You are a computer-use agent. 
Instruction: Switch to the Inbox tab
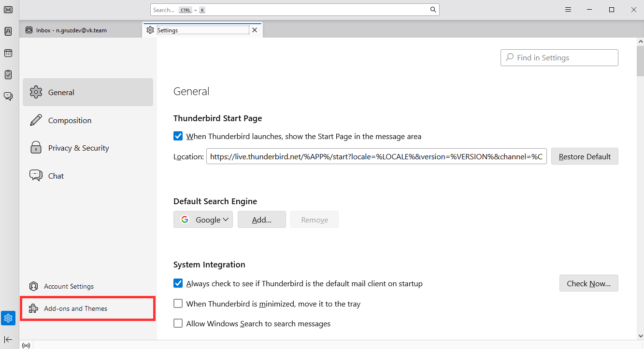pos(72,30)
